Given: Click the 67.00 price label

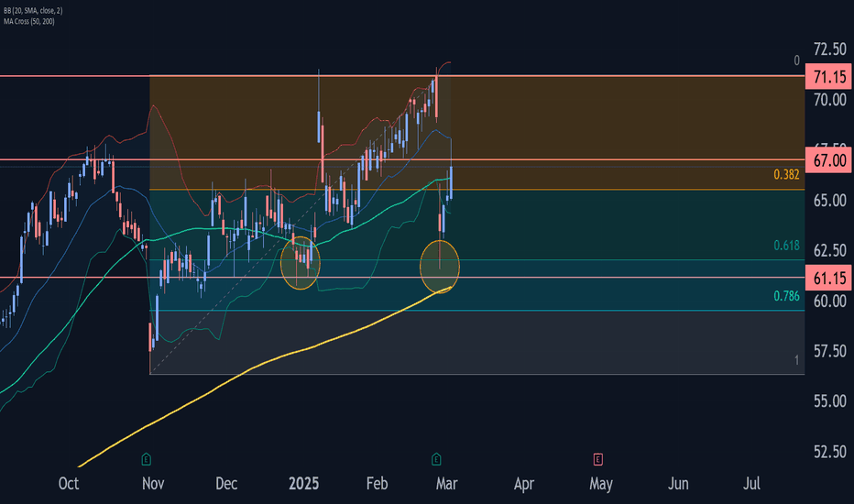Looking at the screenshot, I should (x=829, y=160).
